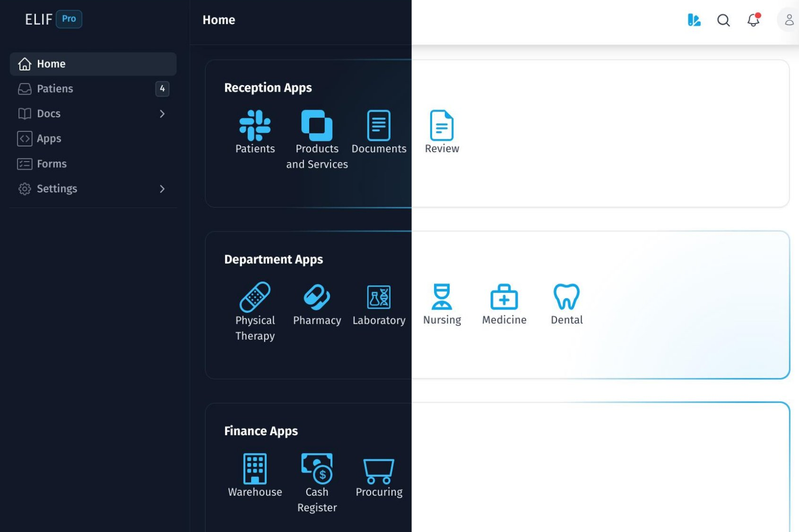Open the Medicine app

click(x=504, y=298)
